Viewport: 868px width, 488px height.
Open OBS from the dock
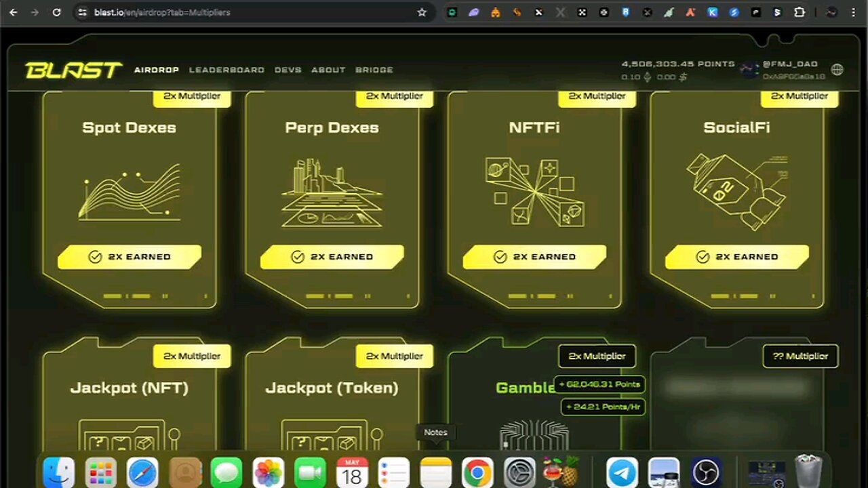coord(706,472)
